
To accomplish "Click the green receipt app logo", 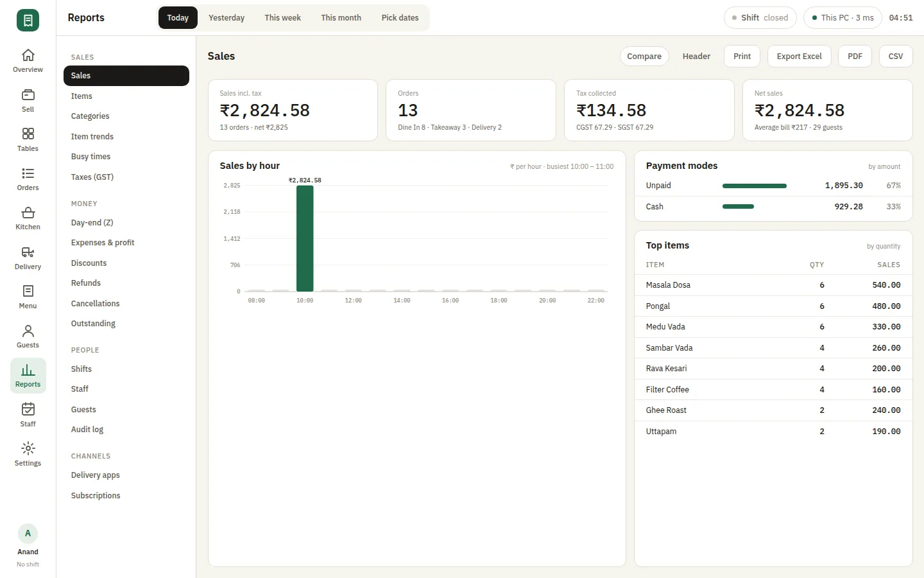I will pyautogui.click(x=28, y=20).
